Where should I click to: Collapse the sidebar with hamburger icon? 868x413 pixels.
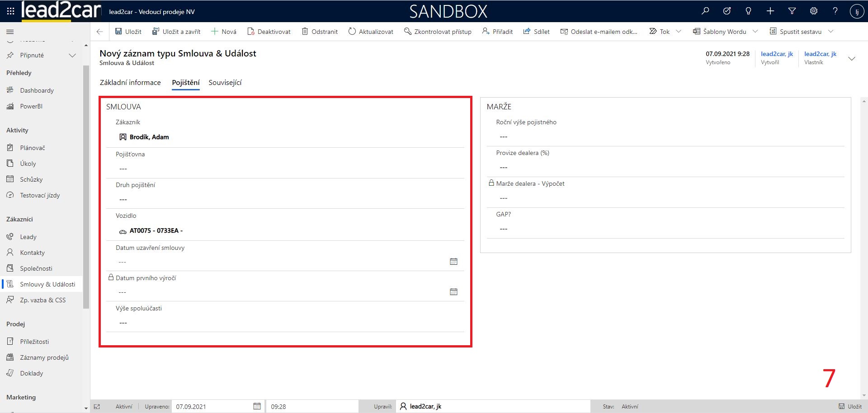[x=10, y=32]
